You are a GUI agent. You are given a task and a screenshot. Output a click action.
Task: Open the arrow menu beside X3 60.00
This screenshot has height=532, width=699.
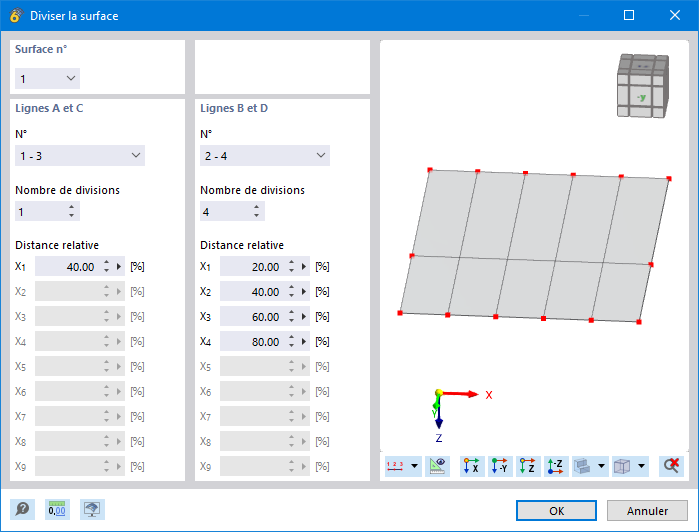click(x=304, y=317)
